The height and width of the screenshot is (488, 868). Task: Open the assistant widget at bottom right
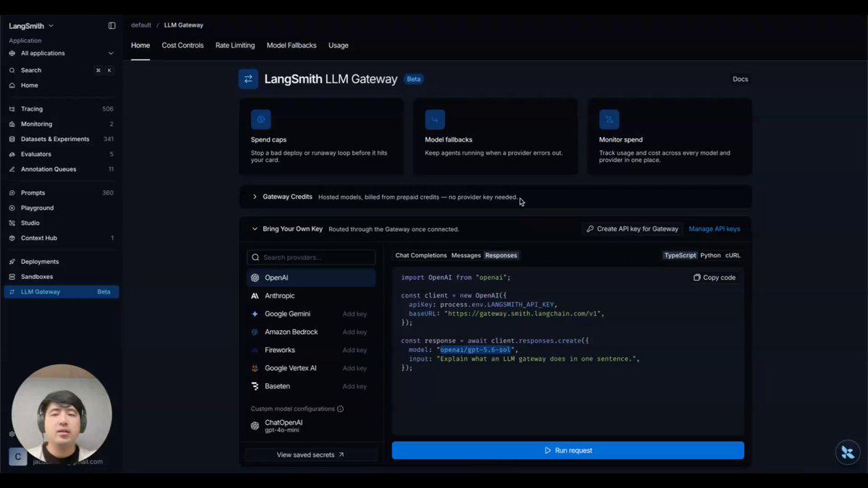coord(847,453)
